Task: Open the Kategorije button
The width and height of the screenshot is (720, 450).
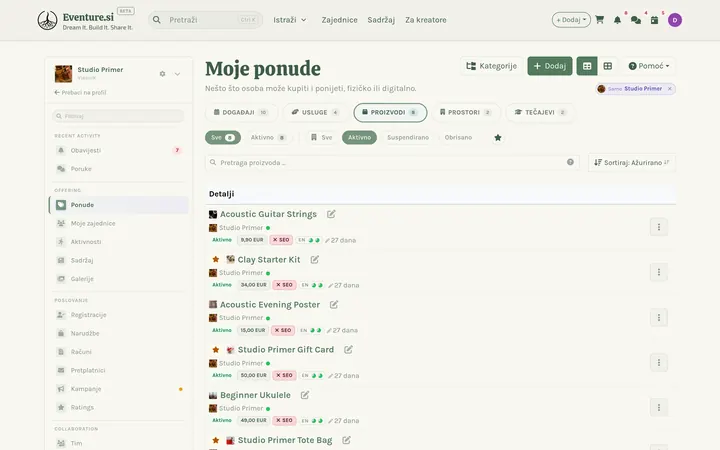Action: (491, 66)
